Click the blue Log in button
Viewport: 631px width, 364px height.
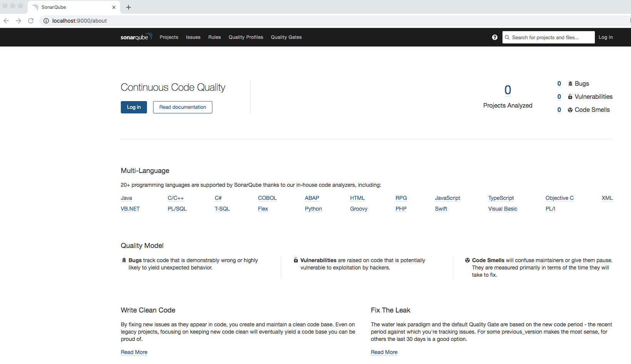(134, 107)
